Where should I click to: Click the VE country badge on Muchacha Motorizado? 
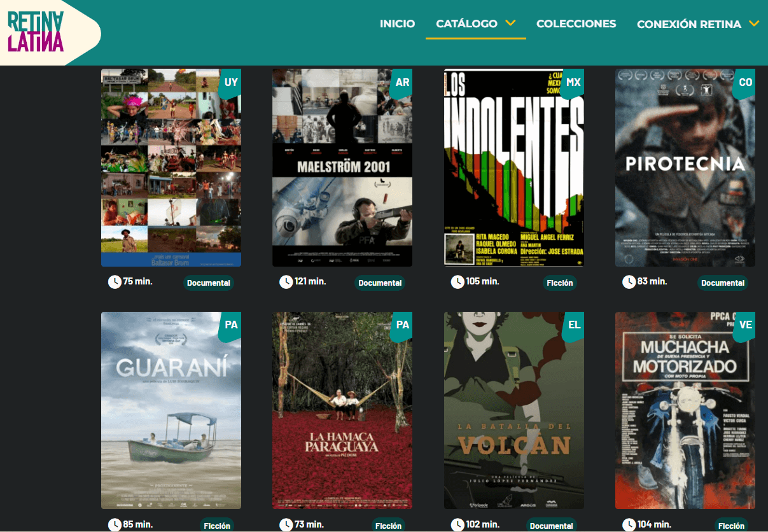click(745, 325)
